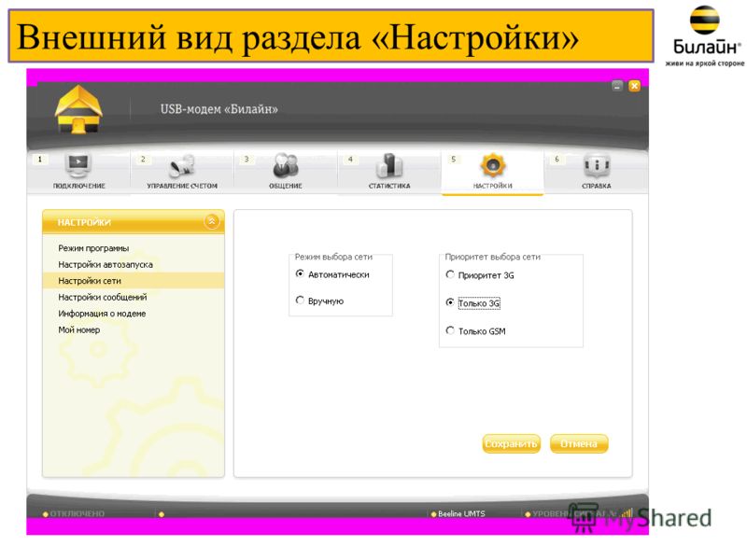Select the Настройки gear tab
The height and width of the screenshot is (560, 747).
(493, 172)
